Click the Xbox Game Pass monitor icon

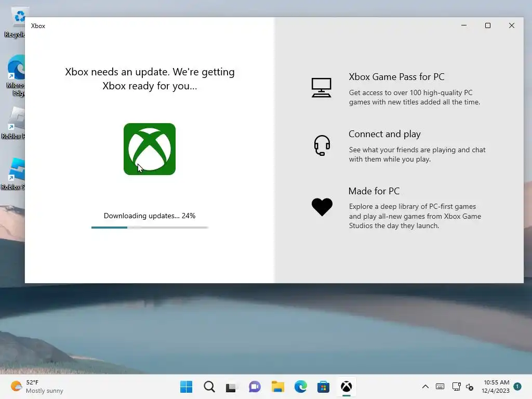321,87
